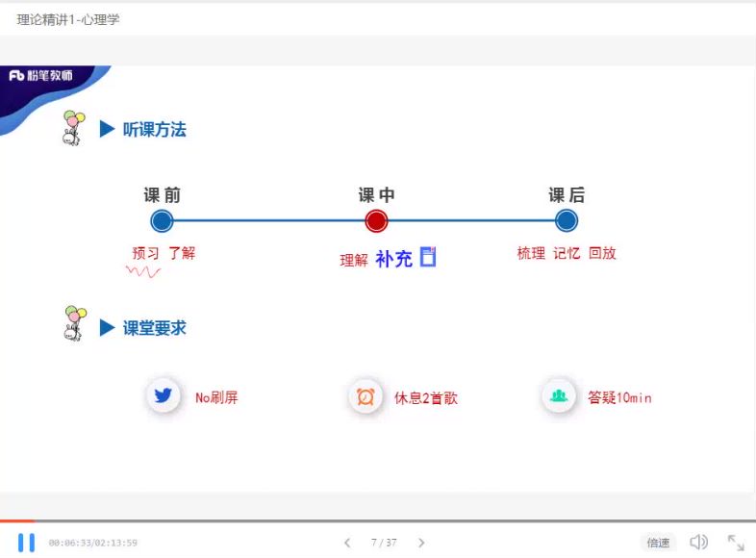Image resolution: width=756 pixels, height=558 pixels.
Task: Click the elapsed time display 00:06:33
Action: coord(70,543)
